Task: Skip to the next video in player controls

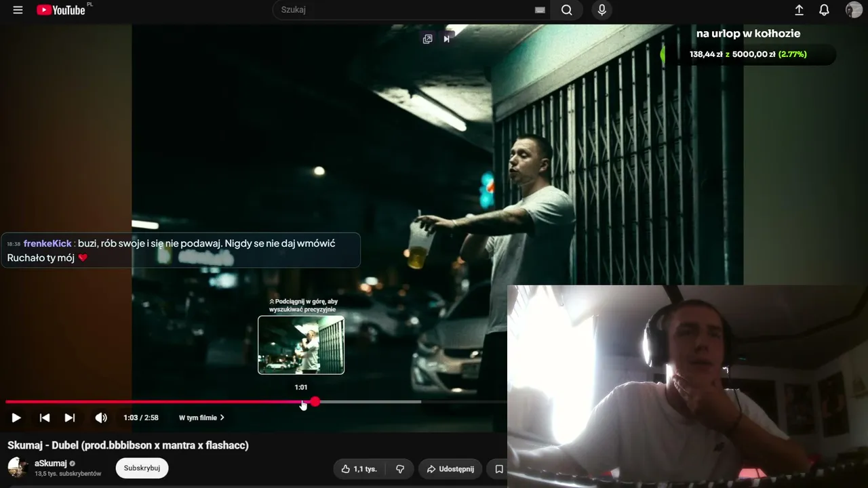Action: (70, 418)
